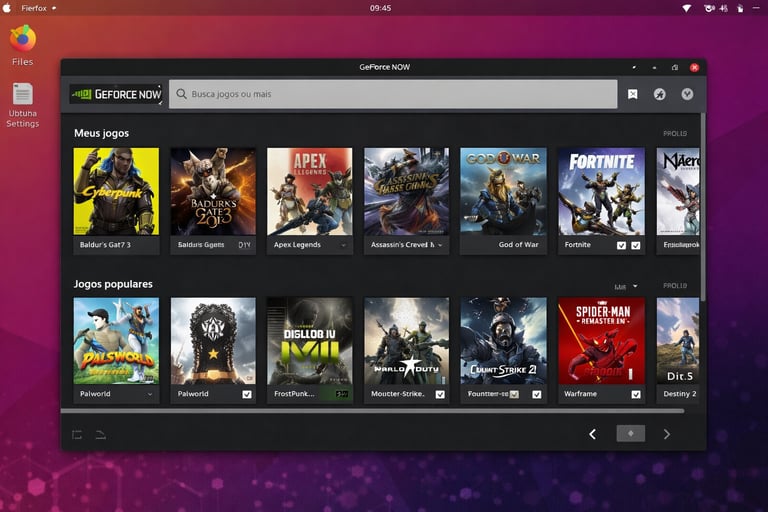768x512 pixels.
Task: Focus the Busca jogos ou mais search field
Action: (393, 94)
